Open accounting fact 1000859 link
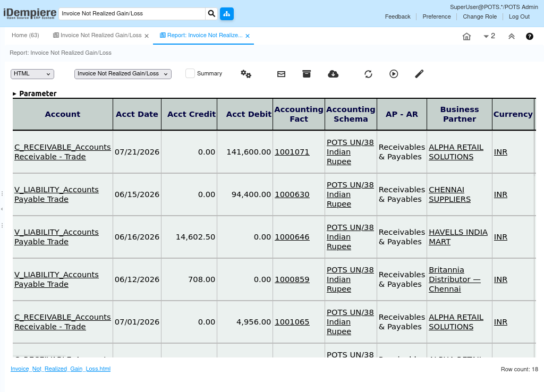Screen dimensions: 544x392 tap(292, 279)
